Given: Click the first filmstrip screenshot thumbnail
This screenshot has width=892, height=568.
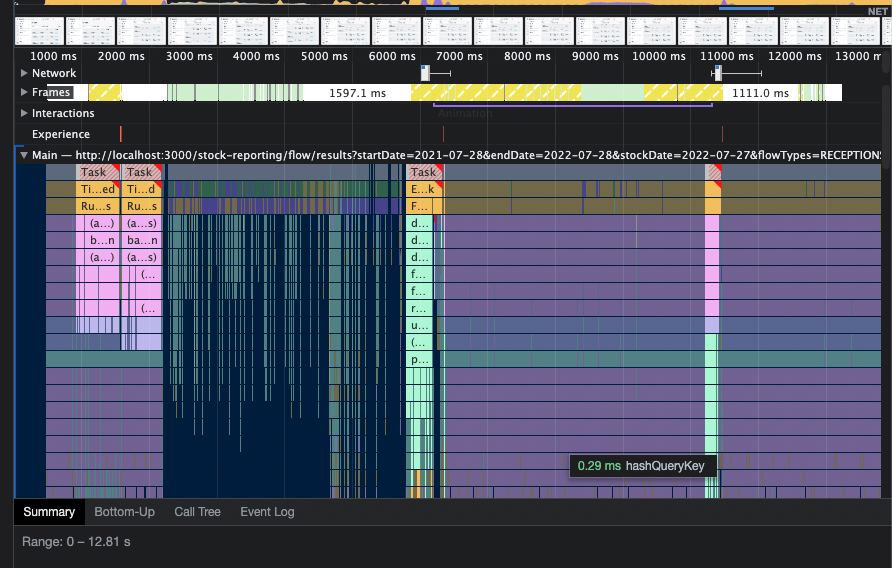Looking at the screenshot, I should point(39,31).
